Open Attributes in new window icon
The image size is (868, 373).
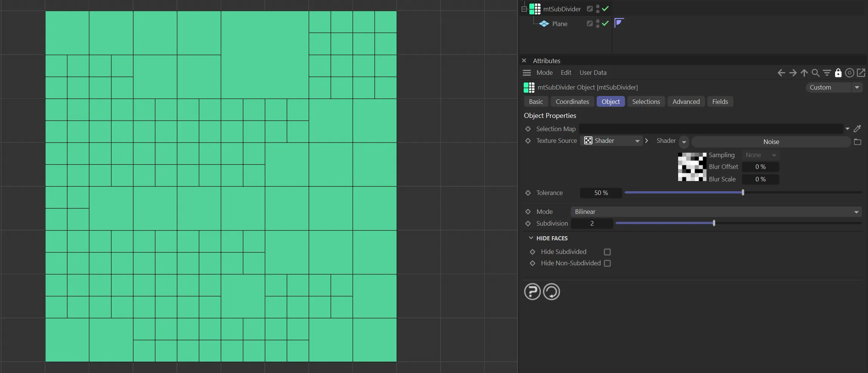(x=861, y=73)
